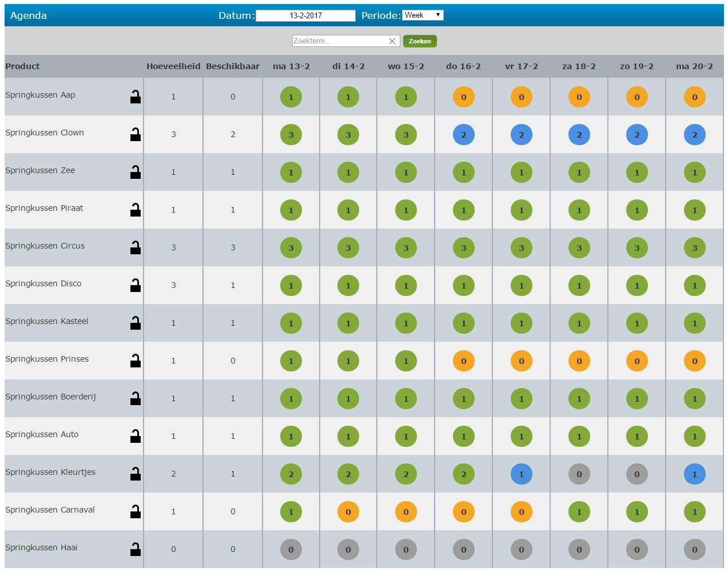The width and height of the screenshot is (728, 572).
Task: Toggle the blue circle for Springkussen Kleurtjes on vr 17-2
Action: pyautogui.click(x=521, y=474)
